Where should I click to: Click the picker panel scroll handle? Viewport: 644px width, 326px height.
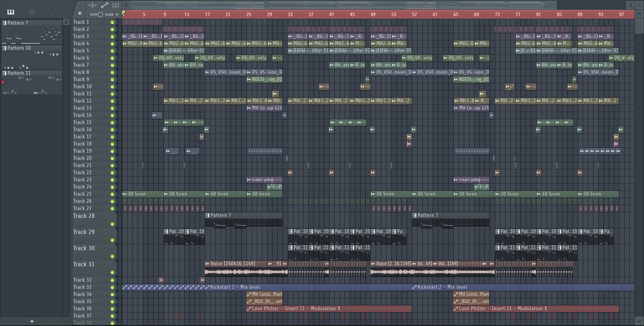(x=66, y=22)
